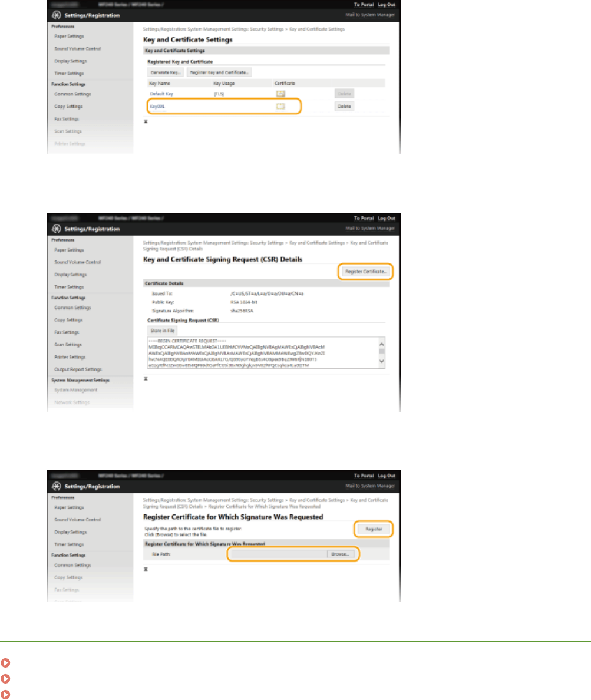Open Sound Volume Control on Key and Certificate Settings page

click(78, 49)
